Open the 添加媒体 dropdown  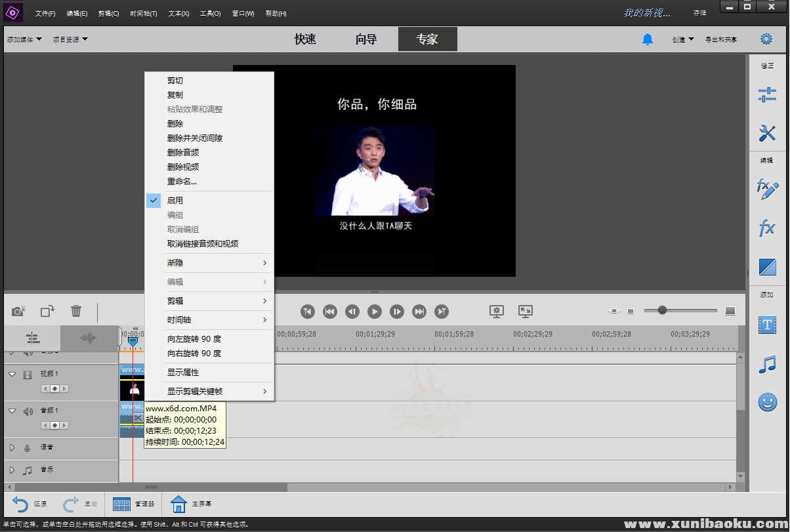[x=24, y=39]
